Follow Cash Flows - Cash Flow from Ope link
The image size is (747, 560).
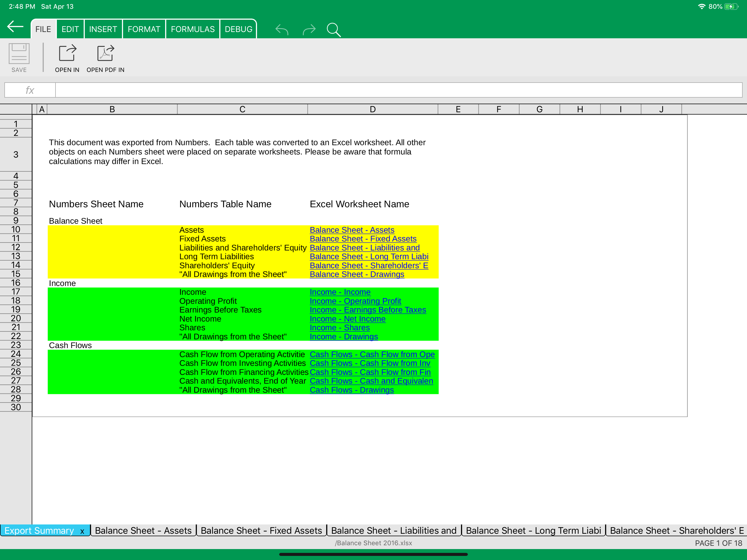pyautogui.click(x=372, y=355)
